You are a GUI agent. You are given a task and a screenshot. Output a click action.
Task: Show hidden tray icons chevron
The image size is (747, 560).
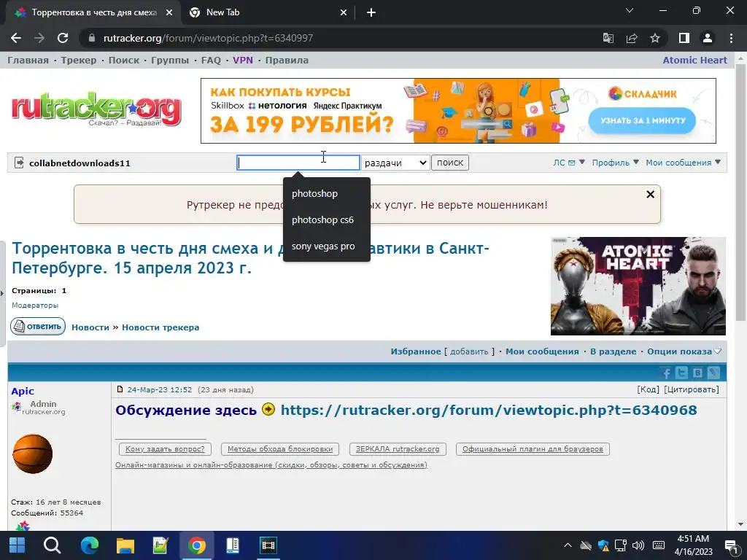coord(568,545)
